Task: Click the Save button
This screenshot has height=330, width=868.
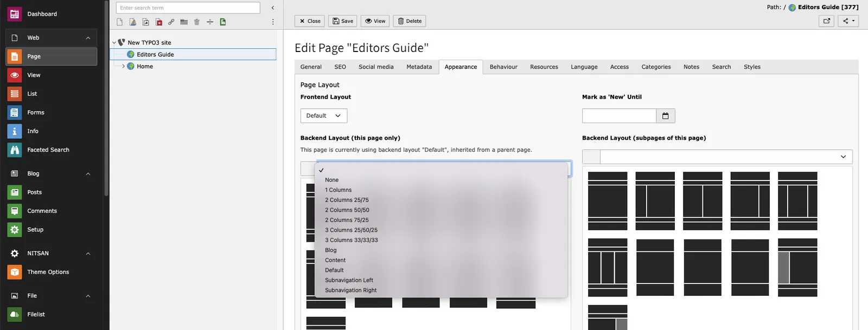Action: pyautogui.click(x=342, y=21)
